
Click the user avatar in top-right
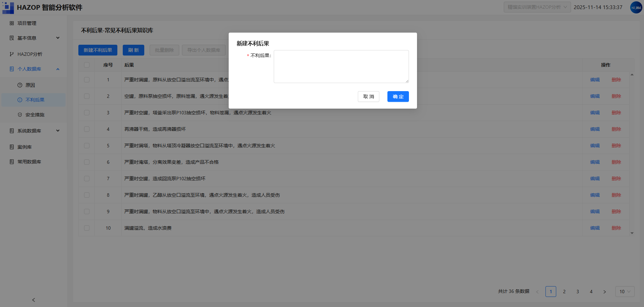coord(636,7)
